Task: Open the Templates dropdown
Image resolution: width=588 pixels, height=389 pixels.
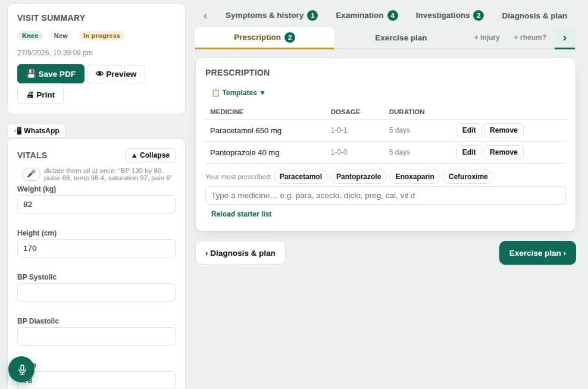Action: pos(239,93)
